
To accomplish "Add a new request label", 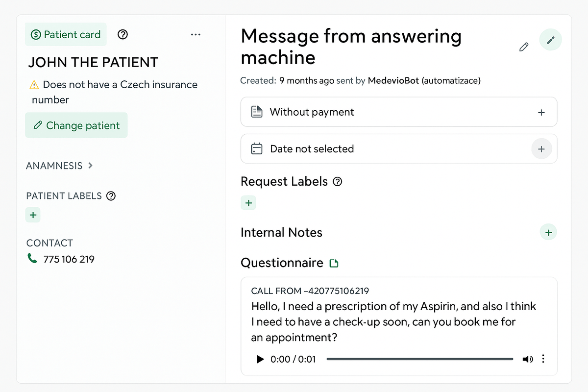I will pyautogui.click(x=248, y=203).
